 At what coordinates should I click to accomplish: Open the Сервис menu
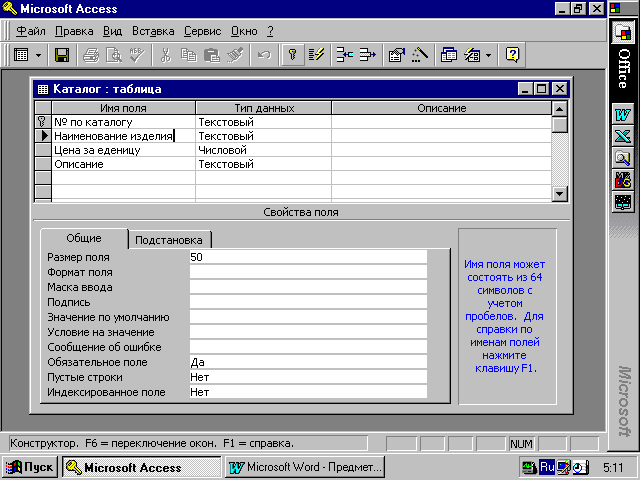click(202, 31)
